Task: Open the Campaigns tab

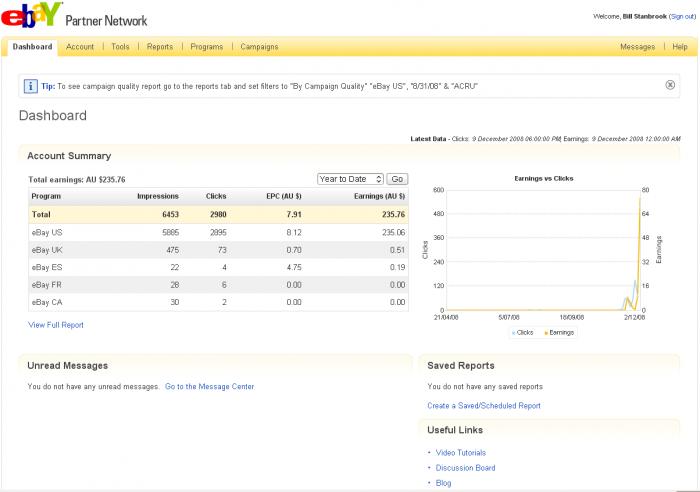Action: tap(259, 47)
